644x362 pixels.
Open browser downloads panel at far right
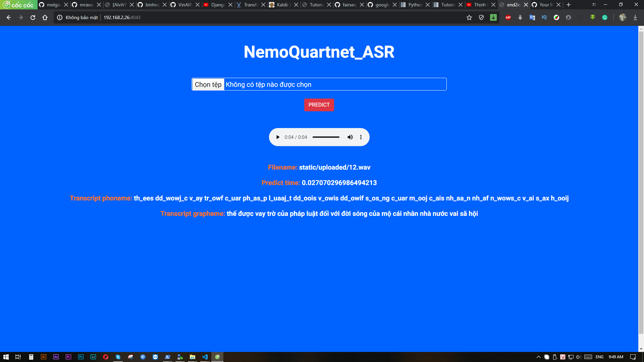(635, 17)
